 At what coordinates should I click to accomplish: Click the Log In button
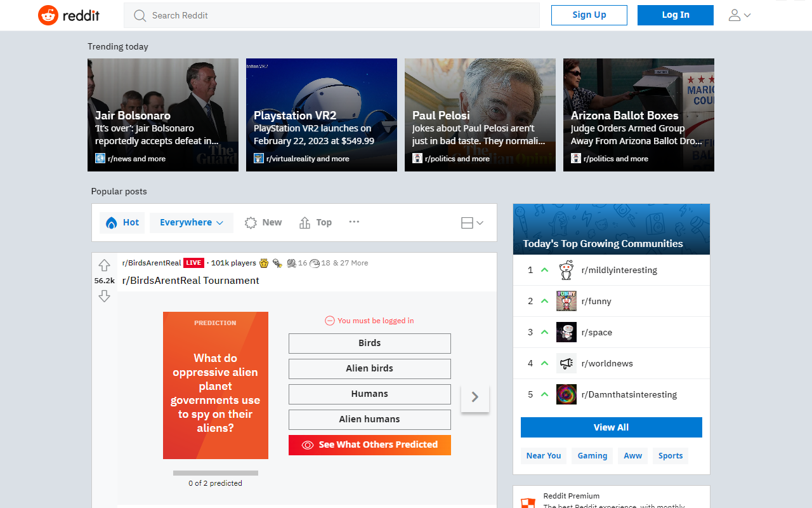(x=676, y=15)
